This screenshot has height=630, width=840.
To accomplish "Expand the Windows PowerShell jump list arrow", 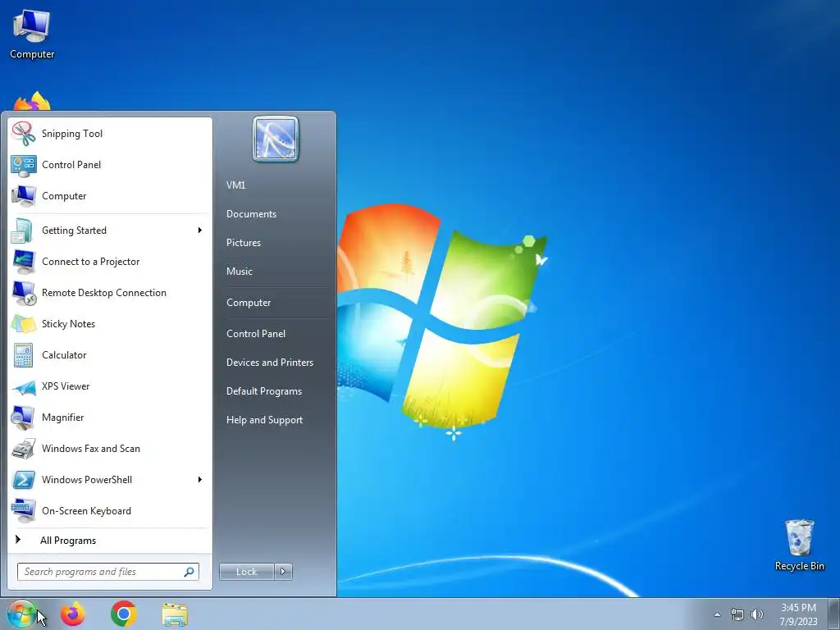I will click(x=200, y=479).
